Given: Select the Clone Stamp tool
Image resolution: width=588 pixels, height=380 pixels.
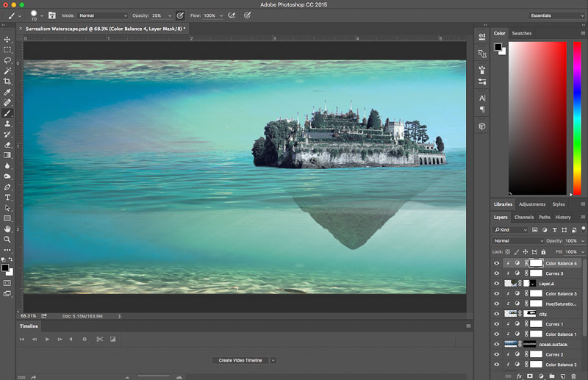Looking at the screenshot, I should tap(7, 123).
